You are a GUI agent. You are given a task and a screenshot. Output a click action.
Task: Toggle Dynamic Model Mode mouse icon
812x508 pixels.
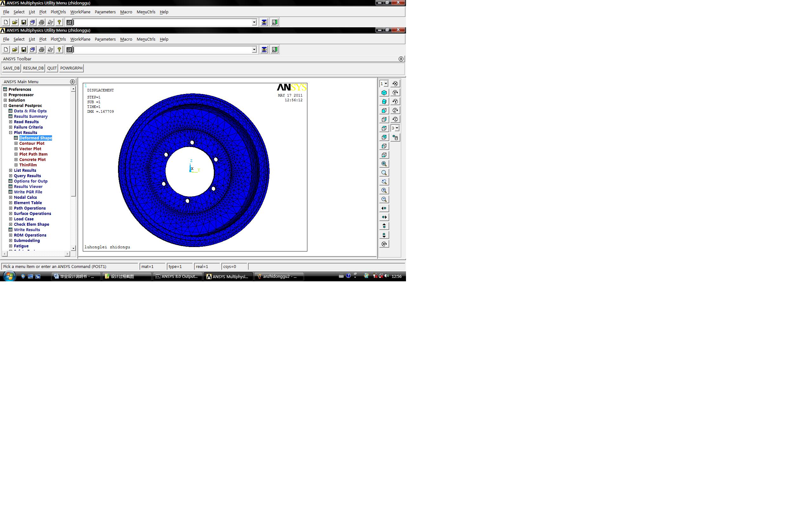pyautogui.click(x=395, y=137)
